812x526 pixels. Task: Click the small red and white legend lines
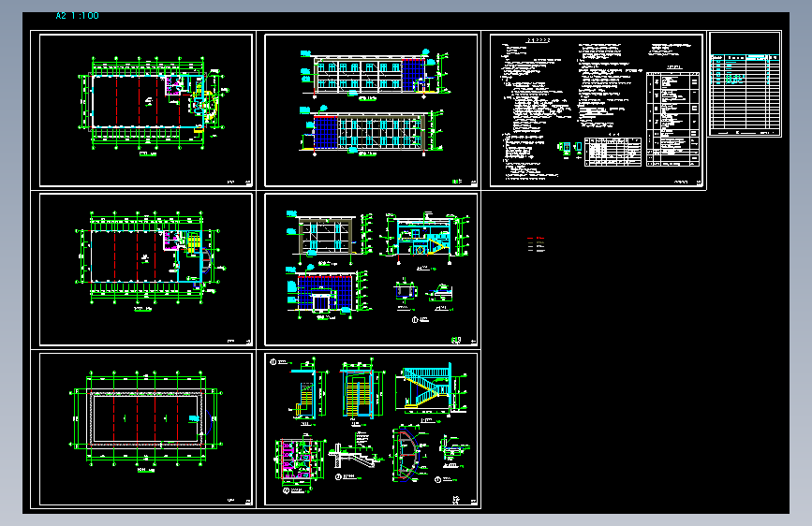click(x=536, y=244)
